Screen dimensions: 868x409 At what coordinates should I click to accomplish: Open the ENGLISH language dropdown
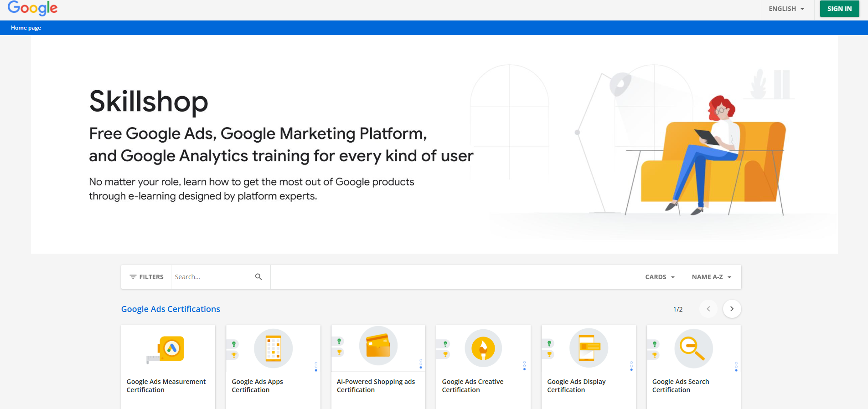point(786,9)
